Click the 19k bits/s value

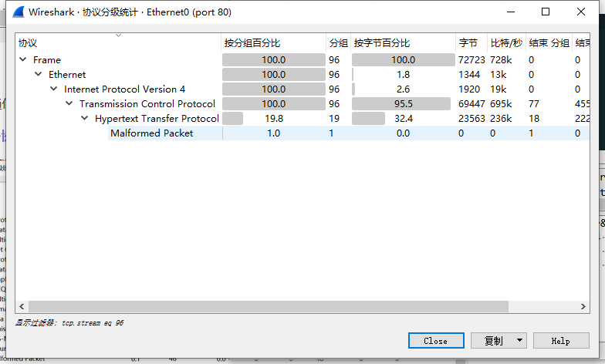click(499, 89)
